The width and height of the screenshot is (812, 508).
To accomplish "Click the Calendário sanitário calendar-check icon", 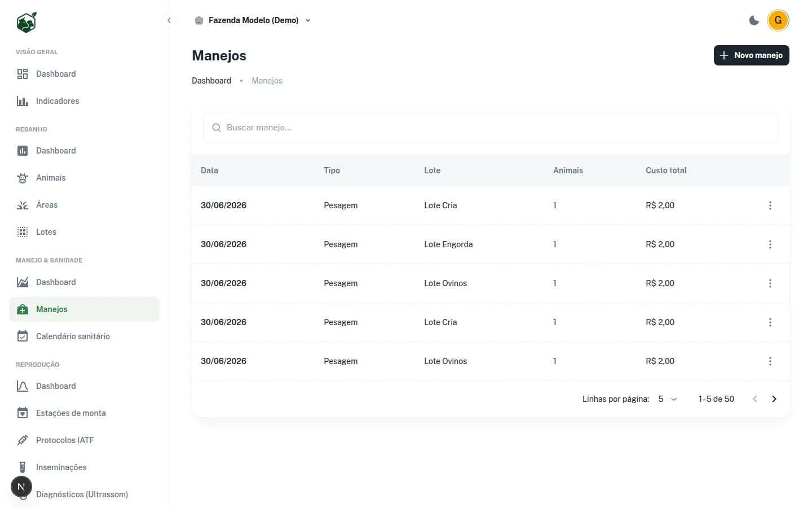I will point(23,336).
